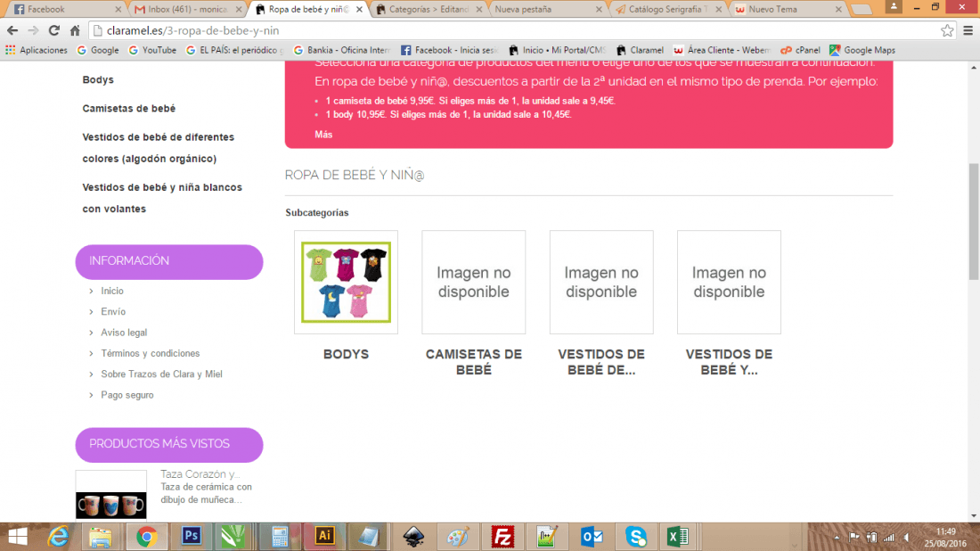
Task: Open Vestidos de bebé y niña blancos link
Action: [x=162, y=198]
